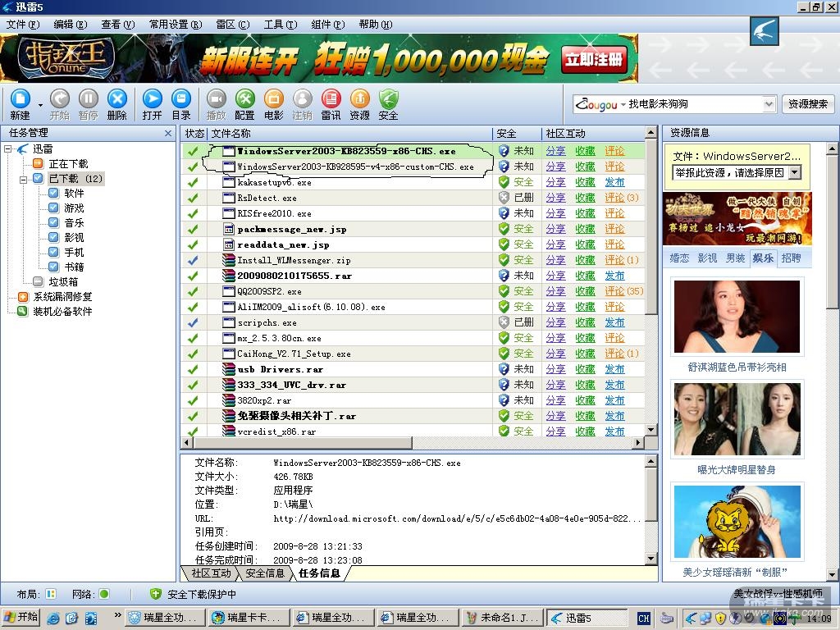Open the 目录 folder icon in toolbar
This screenshot has height=630, width=840.
[x=180, y=99]
